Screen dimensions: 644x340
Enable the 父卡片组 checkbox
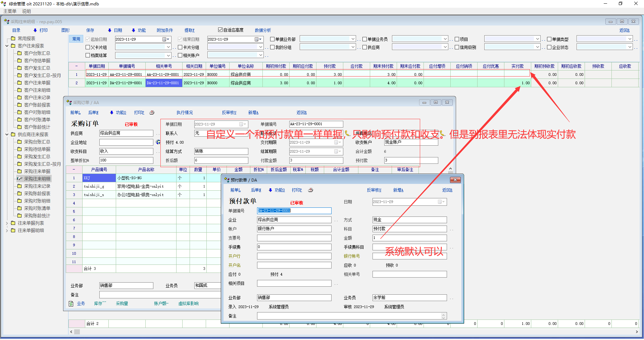click(88, 47)
